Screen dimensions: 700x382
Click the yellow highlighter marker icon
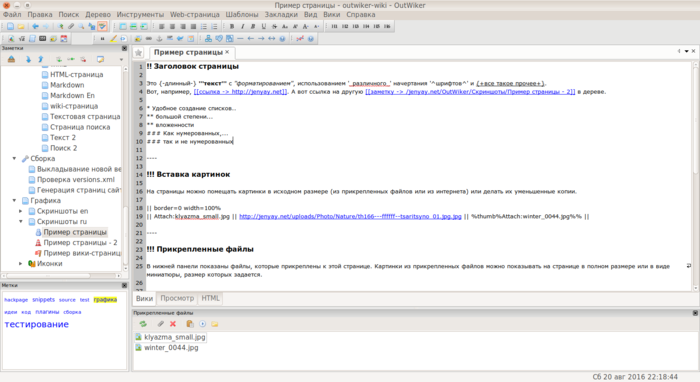(113, 38)
